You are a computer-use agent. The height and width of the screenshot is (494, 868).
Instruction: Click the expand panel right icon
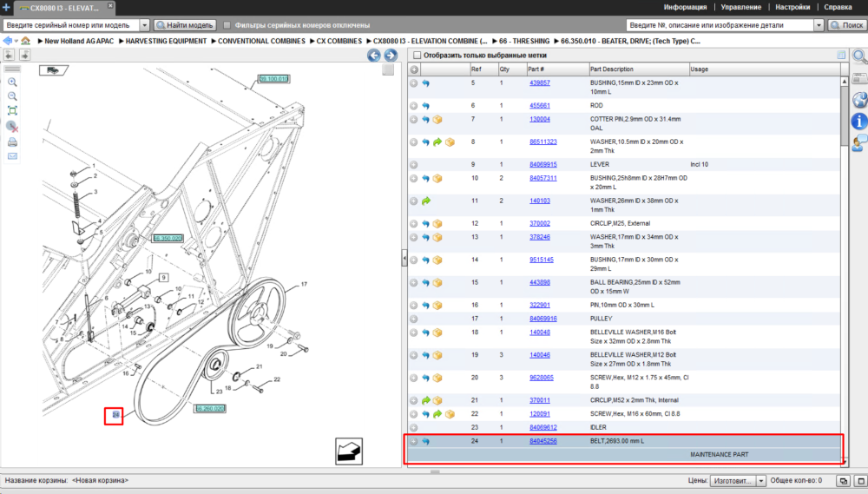[x=25, y=55]
